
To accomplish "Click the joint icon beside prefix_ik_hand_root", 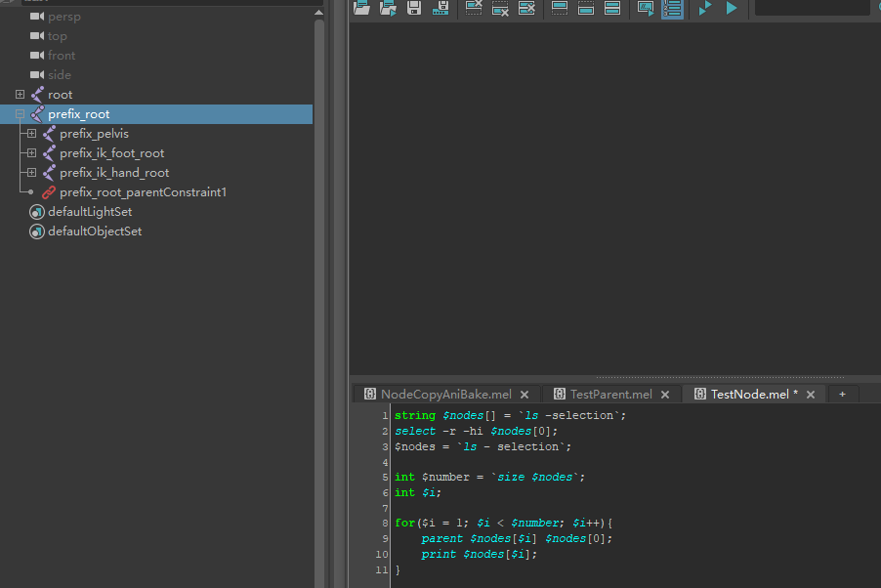I will coord(50,173).
